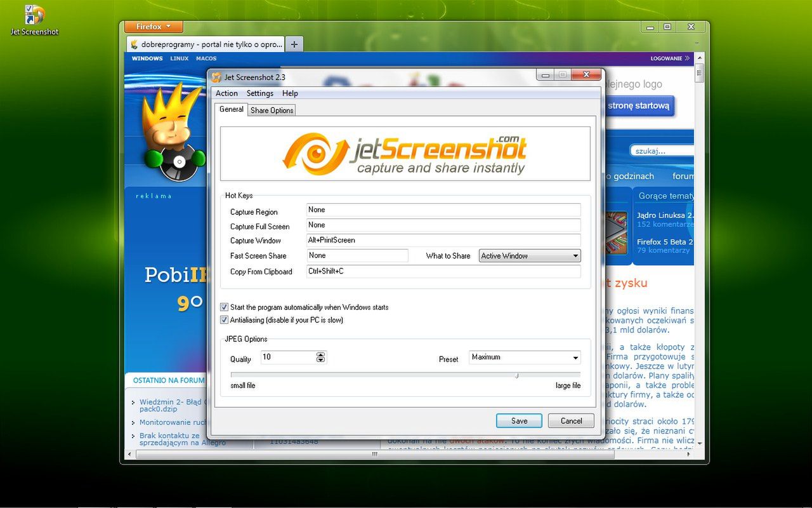Open the Firefox 5 Beta hot topic
The width and height of the screenshot is (812, 508).
(665, 242)
